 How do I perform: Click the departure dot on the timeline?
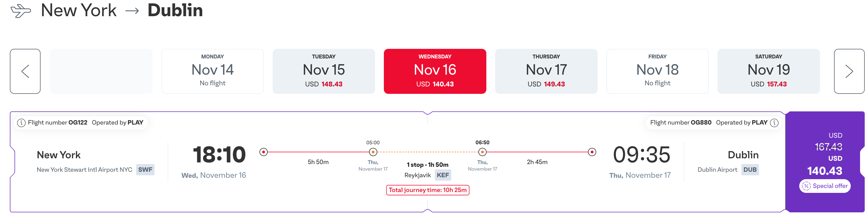click(x=264, y=152)
